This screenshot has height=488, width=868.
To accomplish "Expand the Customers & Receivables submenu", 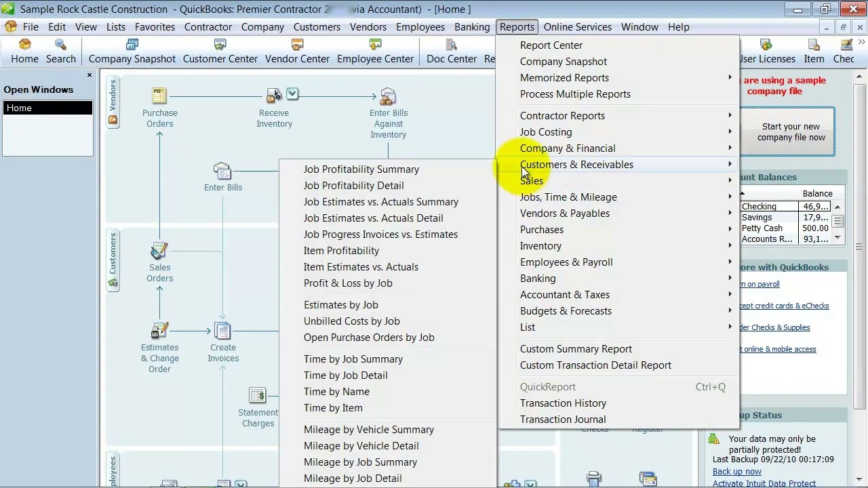I will tap(730, 164).
